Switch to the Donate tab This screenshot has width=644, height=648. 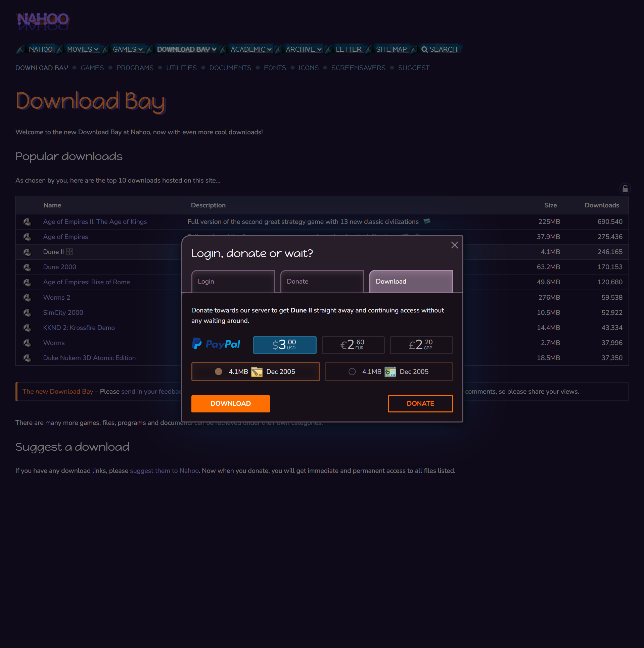pos(322,282)
